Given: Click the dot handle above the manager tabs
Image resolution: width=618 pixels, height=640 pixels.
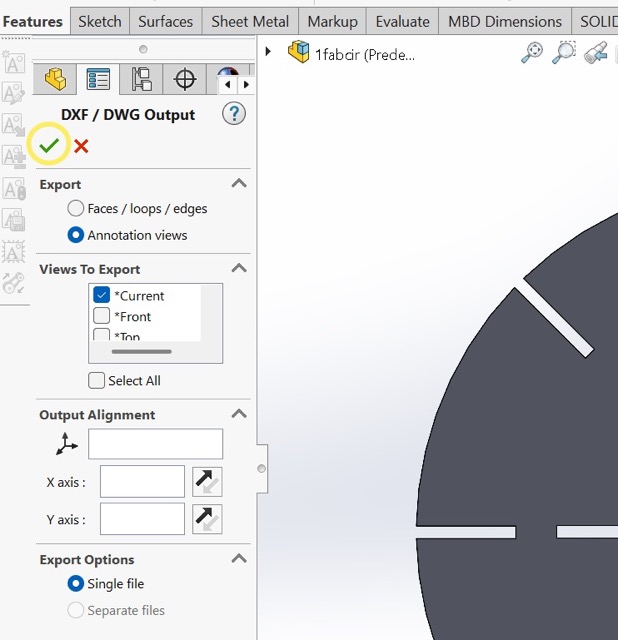Looking at the screenshot, I should [143, 49].
